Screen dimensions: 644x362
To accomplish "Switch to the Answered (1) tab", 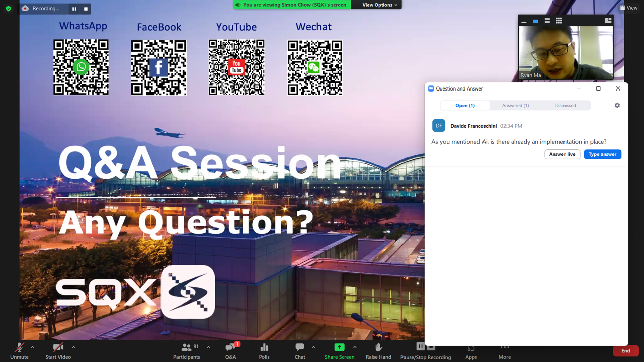I will pos(515,105).
